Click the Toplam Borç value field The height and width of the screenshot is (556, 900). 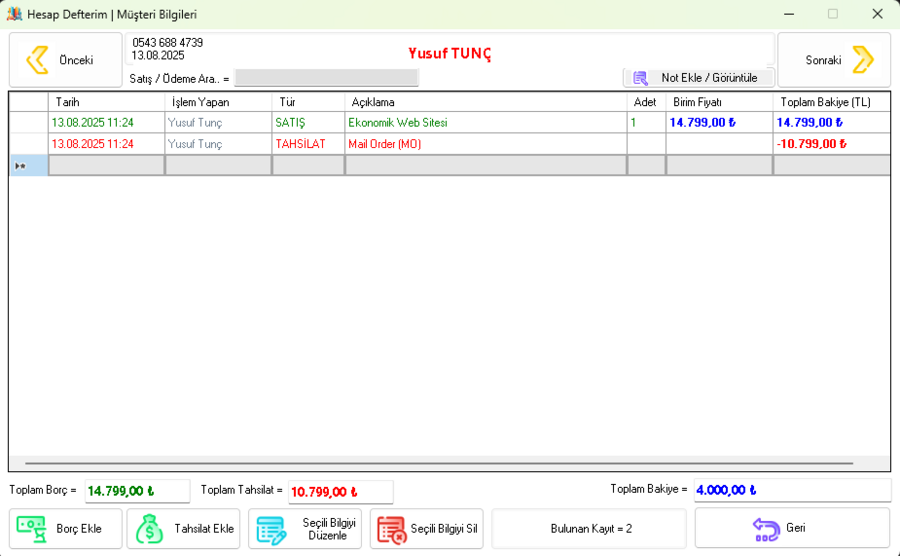tap(137, 491)
